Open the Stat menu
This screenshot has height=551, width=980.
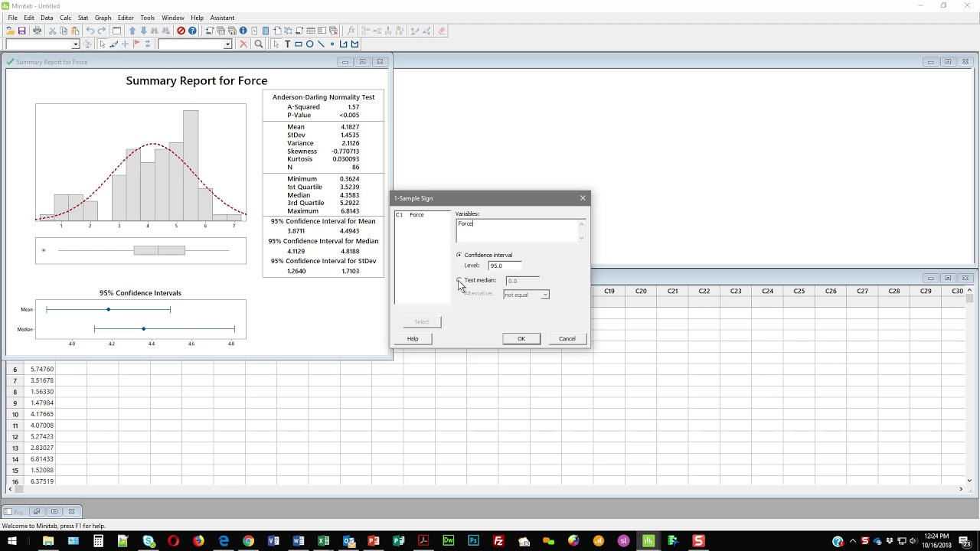click(83, 18)
